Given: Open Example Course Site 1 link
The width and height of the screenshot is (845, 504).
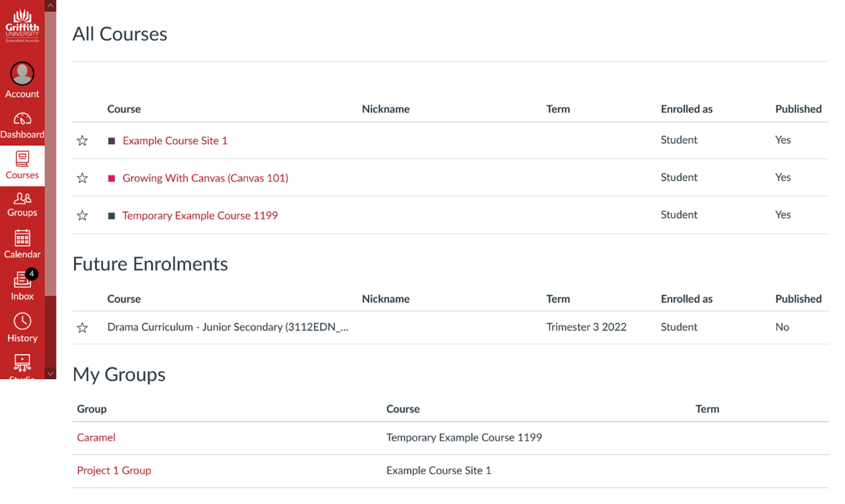Looking at the screenshot, I should (x=175, y=141).
